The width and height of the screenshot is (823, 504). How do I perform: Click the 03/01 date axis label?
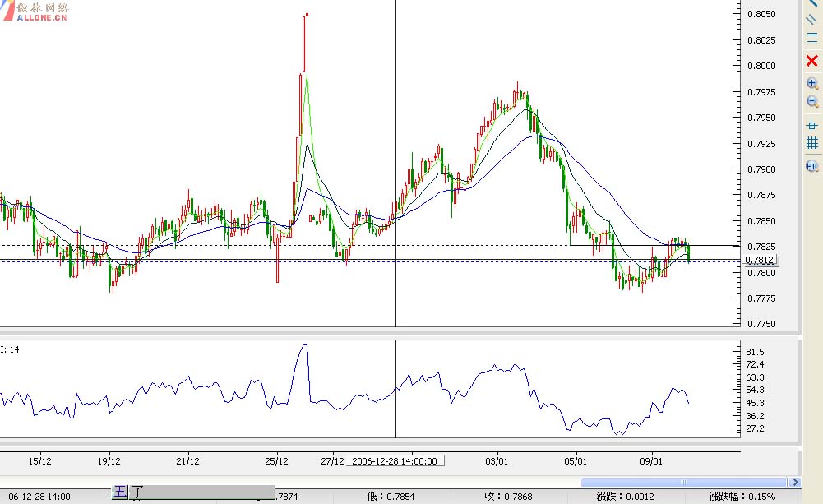coord(496,461)
